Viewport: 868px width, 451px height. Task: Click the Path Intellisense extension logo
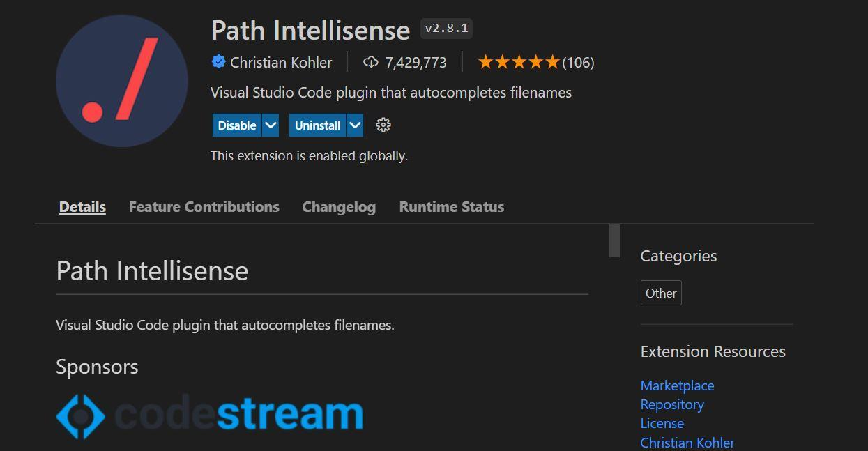(122, 81)
